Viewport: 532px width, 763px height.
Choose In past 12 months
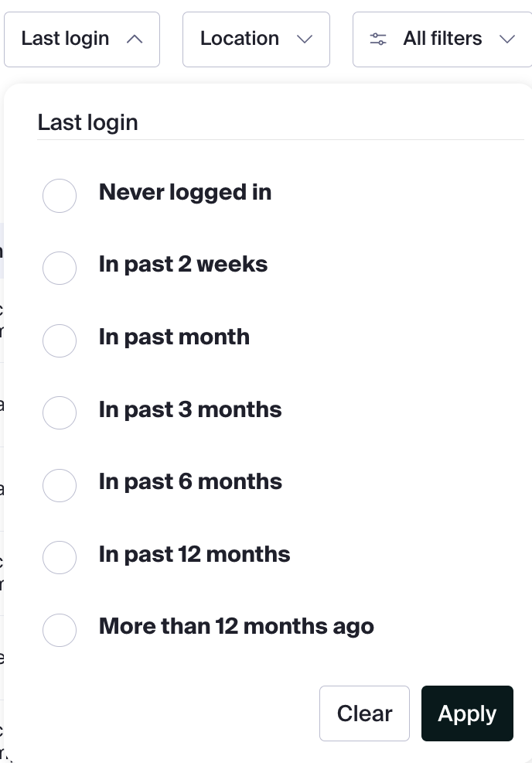click(60, 558)
